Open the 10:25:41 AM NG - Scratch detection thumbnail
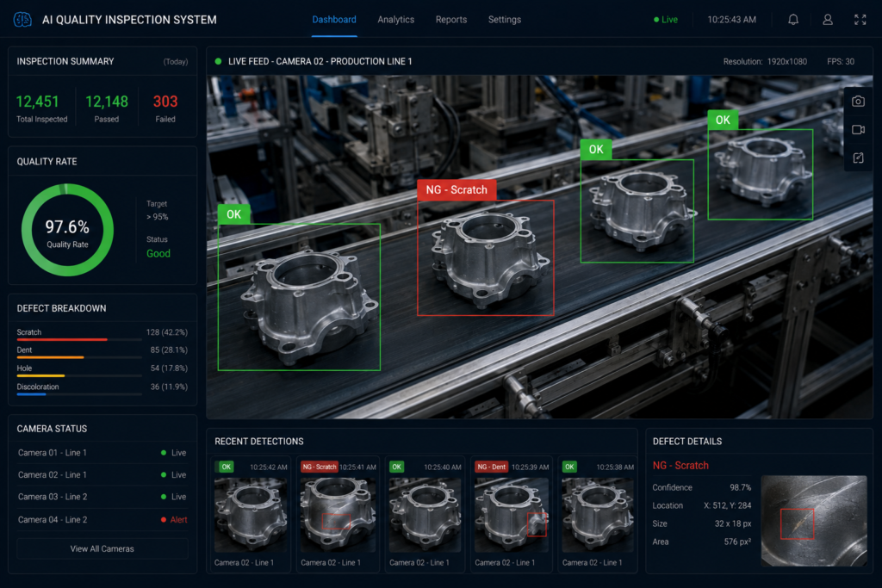This screenshot has width=882, height=588. (x=338, y=514)
